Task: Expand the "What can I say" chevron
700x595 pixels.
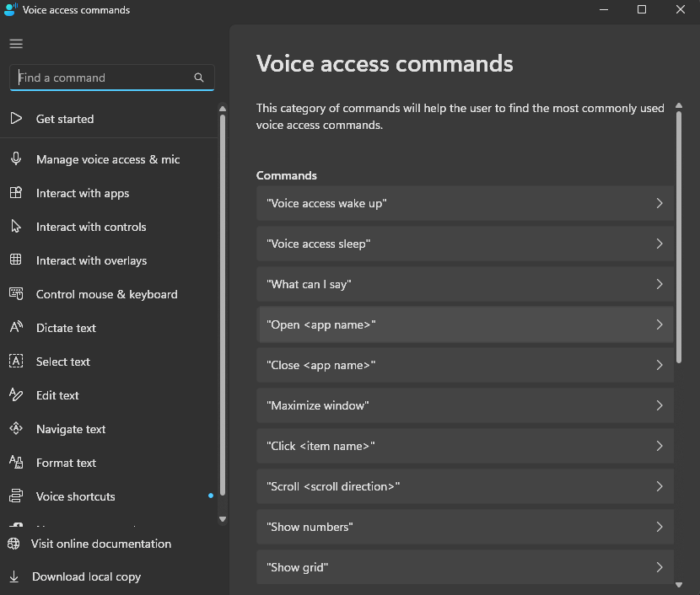Action: pyautogui.click(x=659, y=284)
